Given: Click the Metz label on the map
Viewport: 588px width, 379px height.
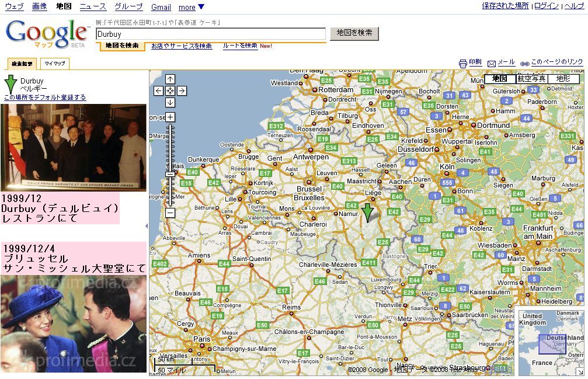Looking at the screenshot, I should click(x=405, y=319).
